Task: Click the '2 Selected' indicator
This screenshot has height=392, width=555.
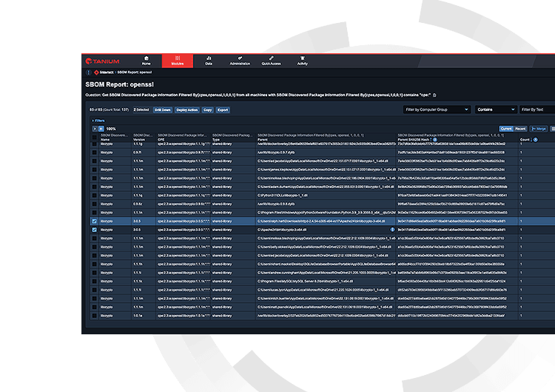Action: tap(141, 109)
